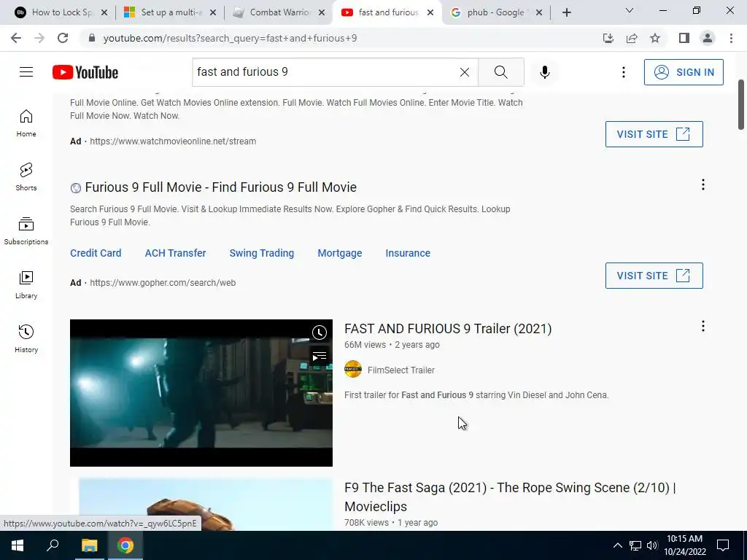
Task: Open the YouTube hamburger guide menu
Action: pos(26,72)
